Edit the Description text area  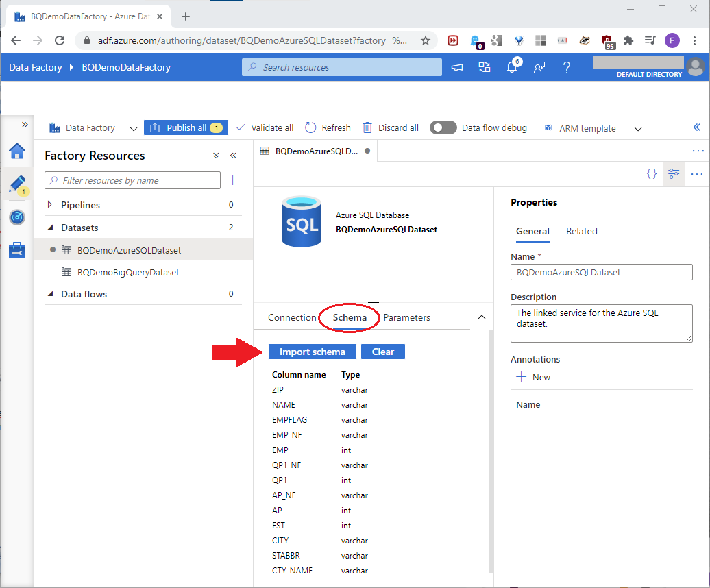coord(601,323)
